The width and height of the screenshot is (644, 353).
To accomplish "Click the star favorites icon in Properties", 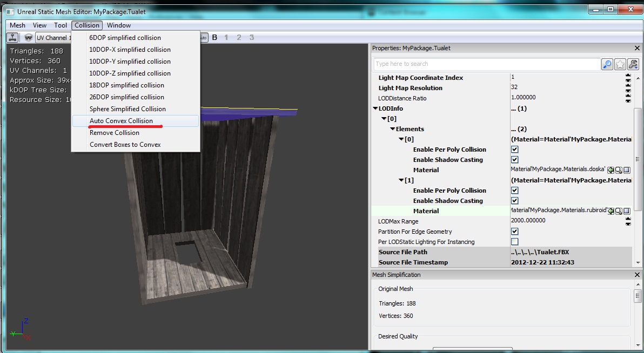I will tap(620, 64).
